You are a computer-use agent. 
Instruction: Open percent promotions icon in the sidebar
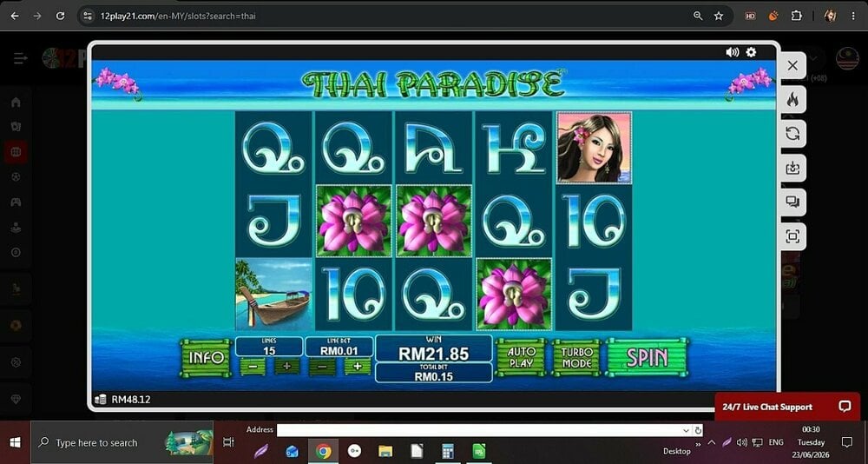(16, 362)
